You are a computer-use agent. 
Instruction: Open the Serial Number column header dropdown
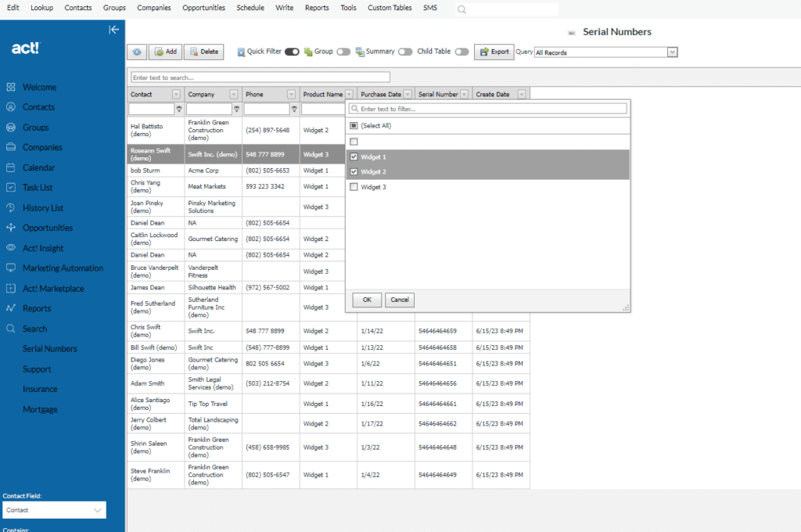pyautogui.click(x=464, y=95)
